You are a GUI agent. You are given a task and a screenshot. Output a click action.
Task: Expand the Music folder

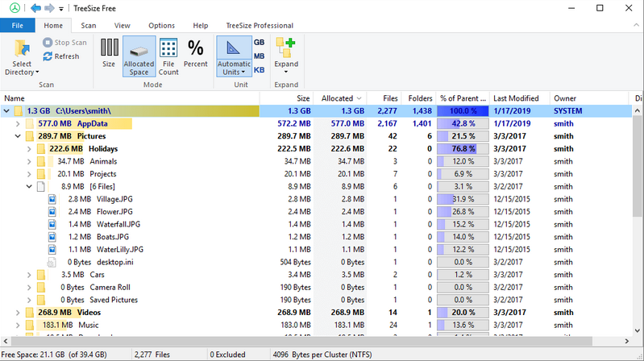(18, 325)
